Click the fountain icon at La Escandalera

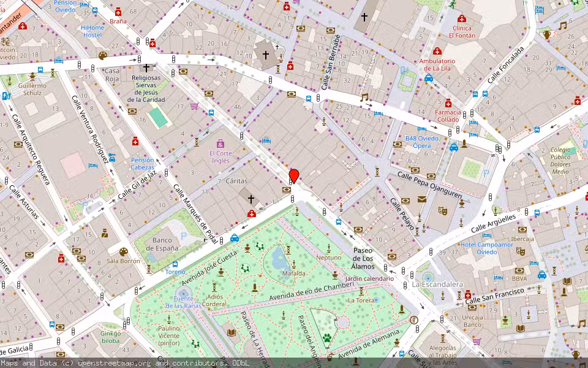tap(428, 278)
